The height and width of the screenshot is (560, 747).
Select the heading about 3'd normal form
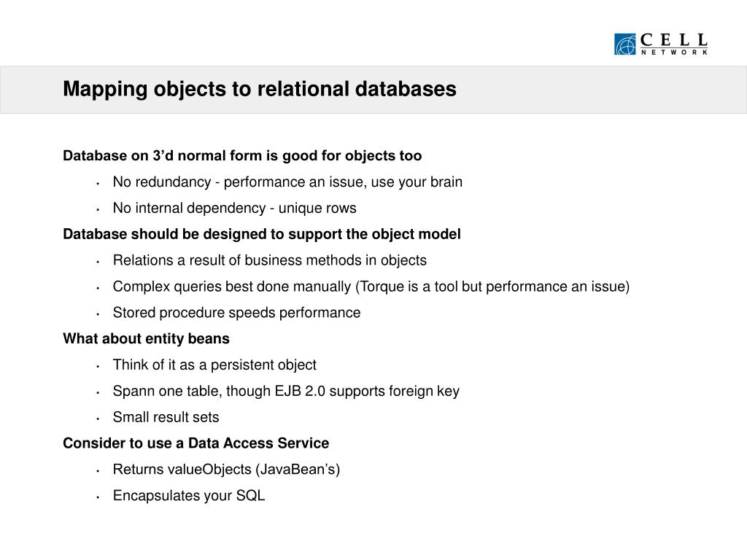[x=242, y=156]
